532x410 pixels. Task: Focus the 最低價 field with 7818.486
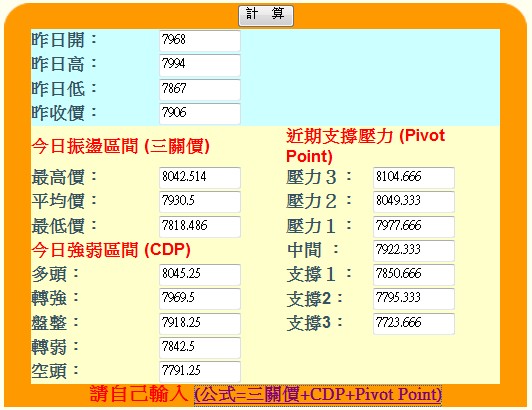[200, 226]
